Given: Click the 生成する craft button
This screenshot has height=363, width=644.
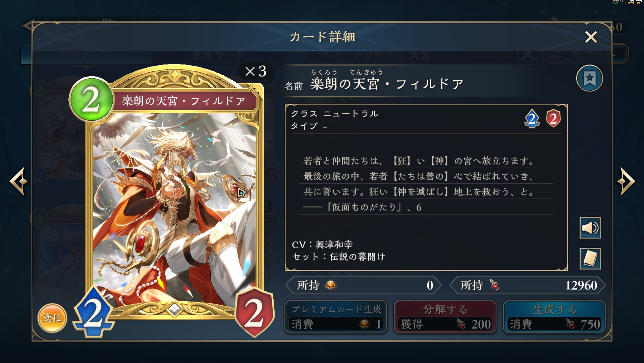Looking at the screenshot, I should (x=554, y=317).
